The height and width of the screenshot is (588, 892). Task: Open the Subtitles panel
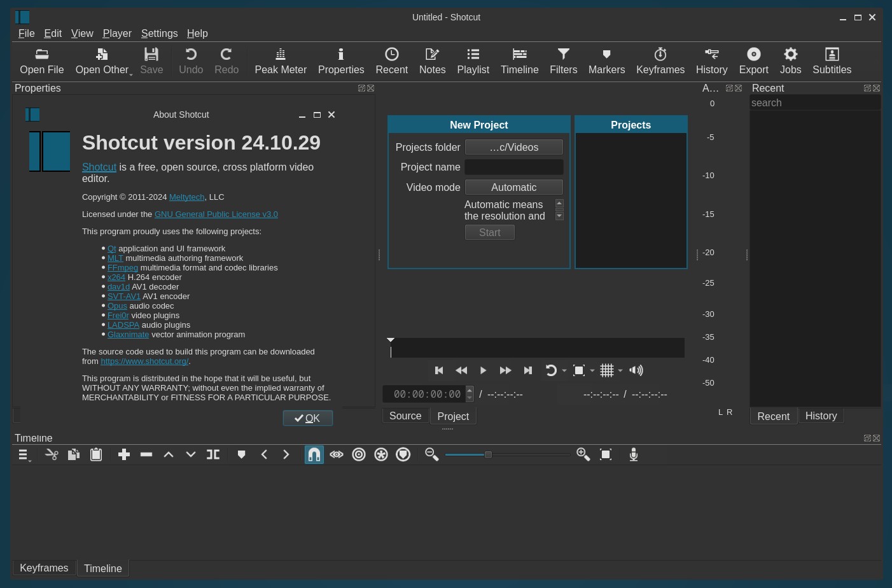(832, 61)
